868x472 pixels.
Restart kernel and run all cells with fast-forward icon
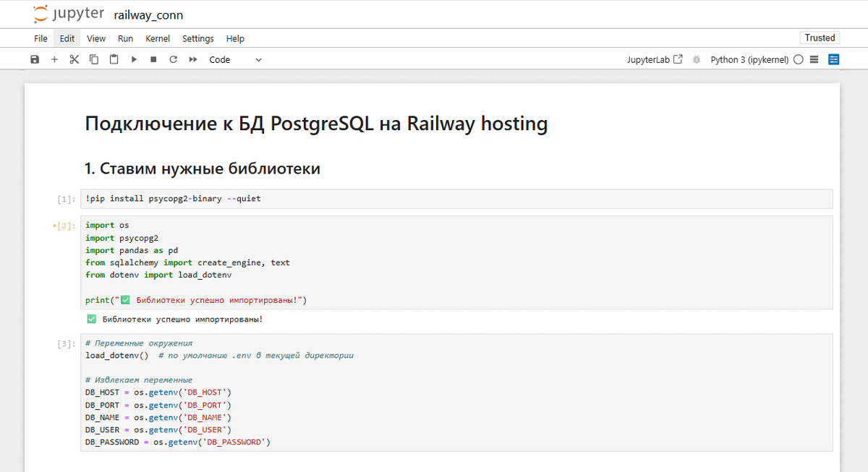pos(193,60)
